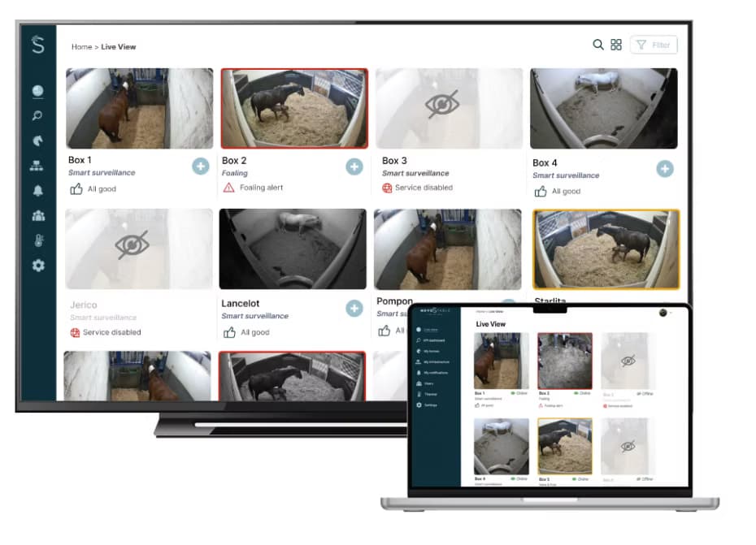Switch layout using the grid view icon
Screen dimensions: 756x545
pyautogui.click(x=616, y=45)
